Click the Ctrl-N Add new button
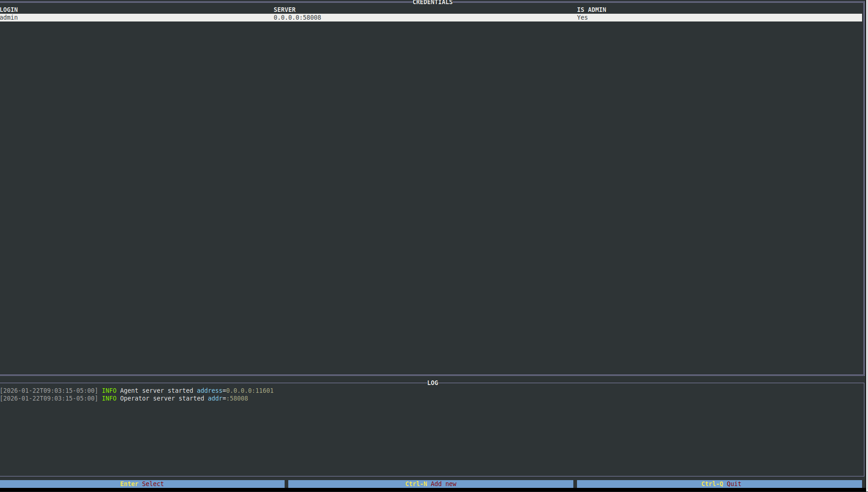868x492 pixels. point(430,484)
